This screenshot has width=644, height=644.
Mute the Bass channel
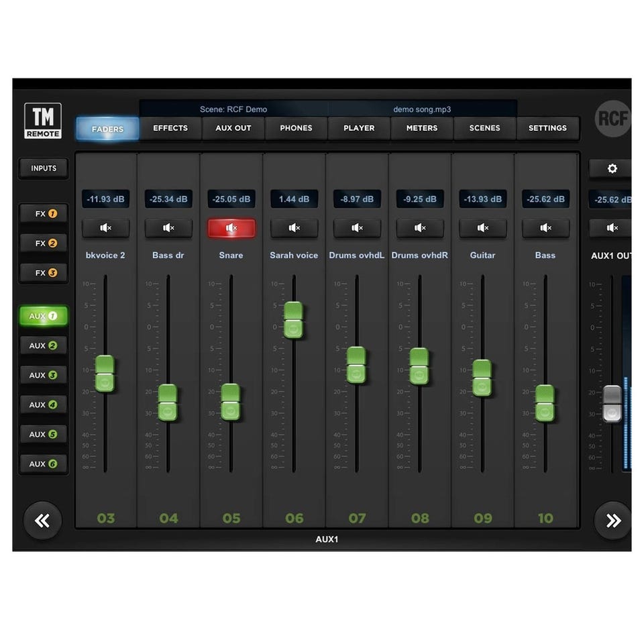click(545, 227)
